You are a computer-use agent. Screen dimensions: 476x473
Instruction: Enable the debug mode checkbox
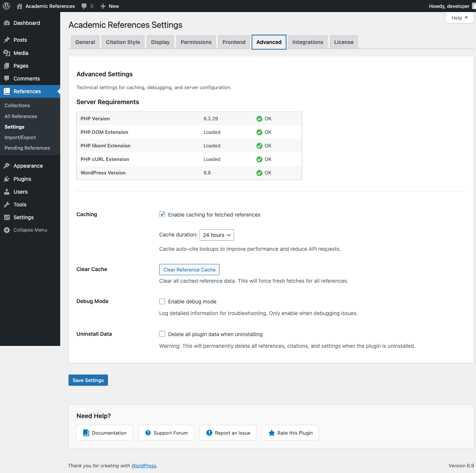(162, 302)
